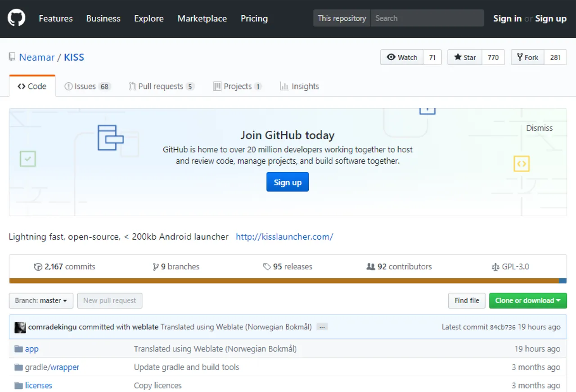This screenshot has width=576, height=392.
Task: View the 92 contributors page
Action: [399, 267]
